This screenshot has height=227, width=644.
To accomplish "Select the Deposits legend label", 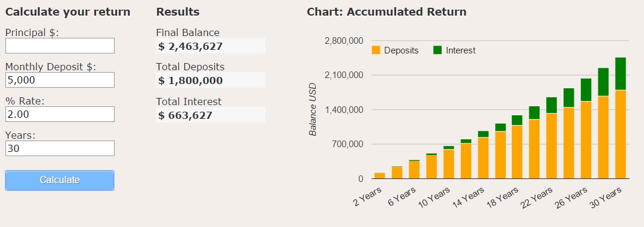I will (x=402, y=50).
